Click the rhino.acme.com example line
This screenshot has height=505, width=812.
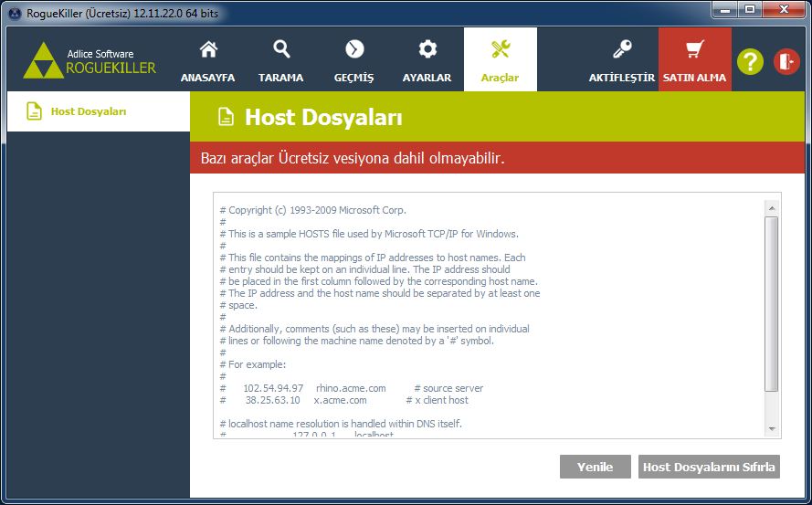tap(352, 388)
